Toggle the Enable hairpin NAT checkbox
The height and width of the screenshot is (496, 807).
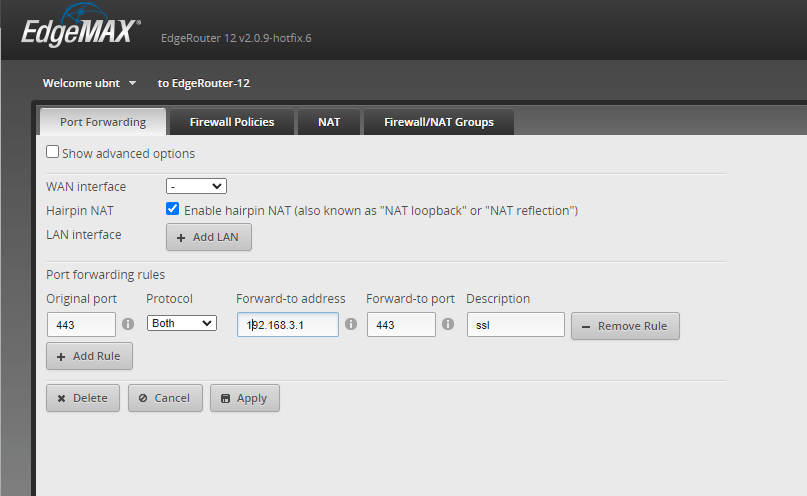coord(172,209)
